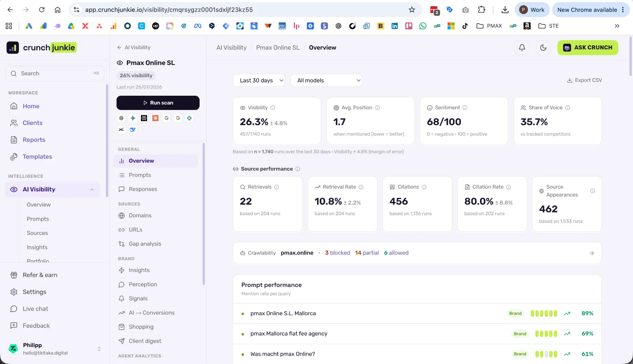Open the All models filter dropdown
The height and width of the screenshot is (364, 633).
[326, 80]
